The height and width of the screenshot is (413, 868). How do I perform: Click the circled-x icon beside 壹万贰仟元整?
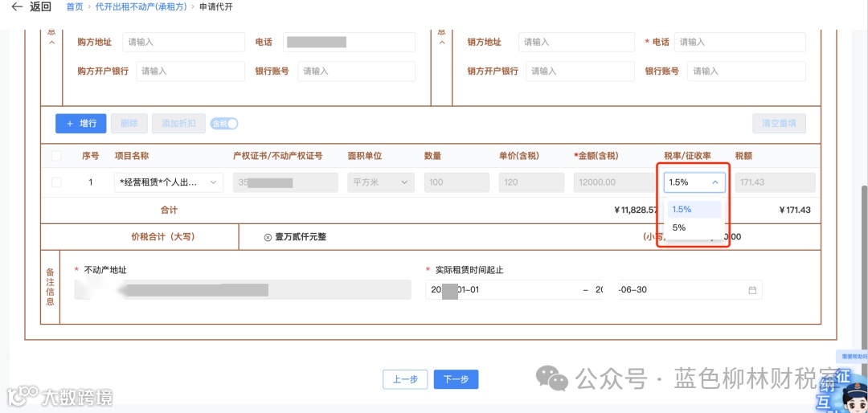(x=268, y=237)
